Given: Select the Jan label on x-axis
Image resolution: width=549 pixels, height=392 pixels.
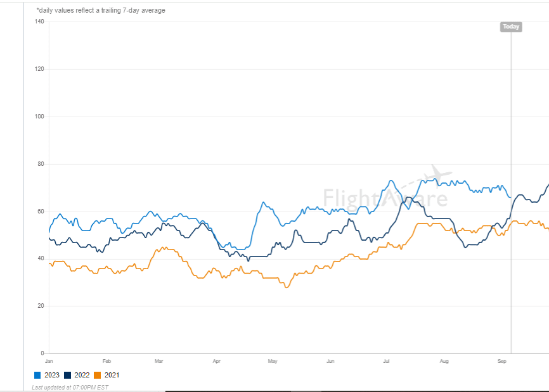Looking at the screenshot, I should click(x=49, y=361).
